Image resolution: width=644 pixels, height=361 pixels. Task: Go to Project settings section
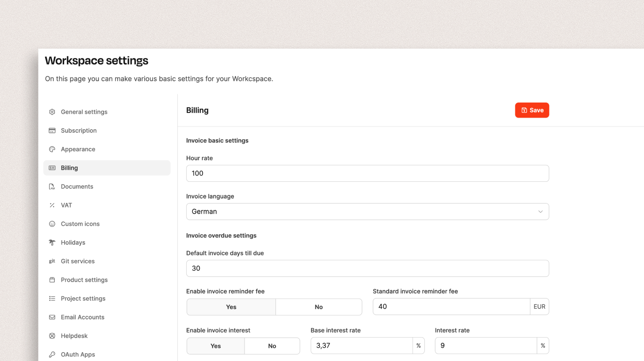click(x=83, y=299)
